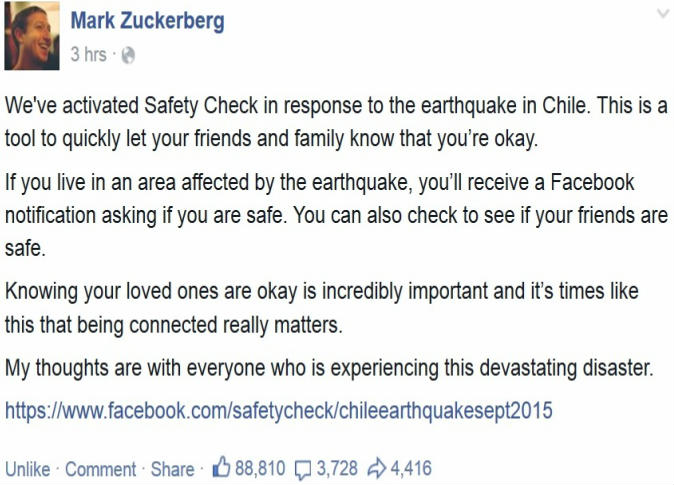Image resolution: width=674 pixels, height=485 pixels.
Task: Open Mark Zuckerberg's profile name link
Action: 147,22
